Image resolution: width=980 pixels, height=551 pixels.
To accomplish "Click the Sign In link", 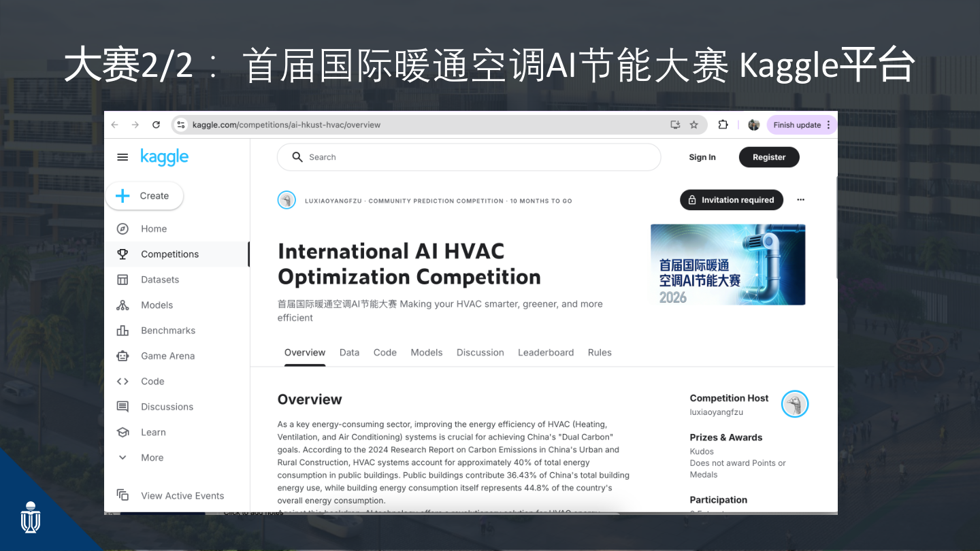I will coord(702,157).
